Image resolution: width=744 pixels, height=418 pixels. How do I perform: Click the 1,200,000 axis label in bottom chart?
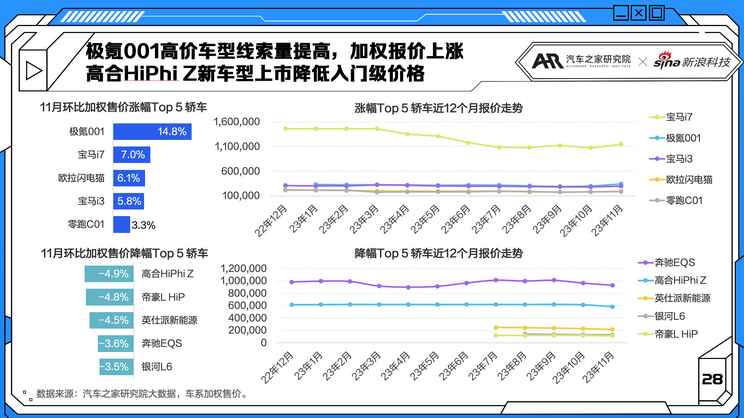tap(243, 269)
